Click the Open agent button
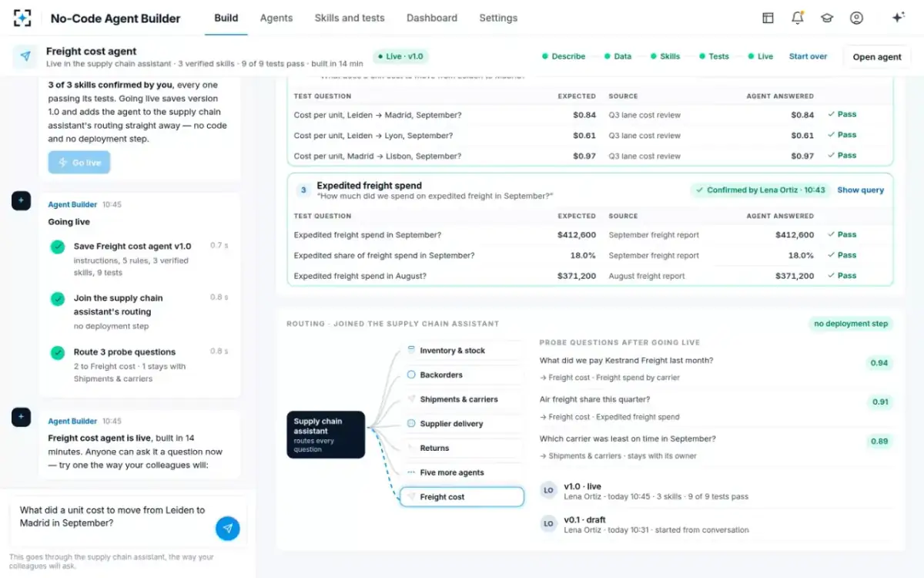Viewport: 924px width, 578px height. tap(877, 57)
